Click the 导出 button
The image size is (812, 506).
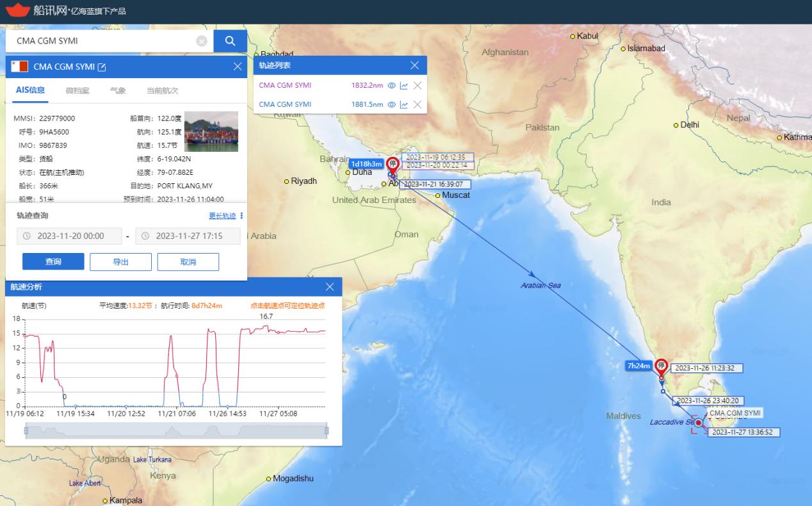click(x=120, y=262)
